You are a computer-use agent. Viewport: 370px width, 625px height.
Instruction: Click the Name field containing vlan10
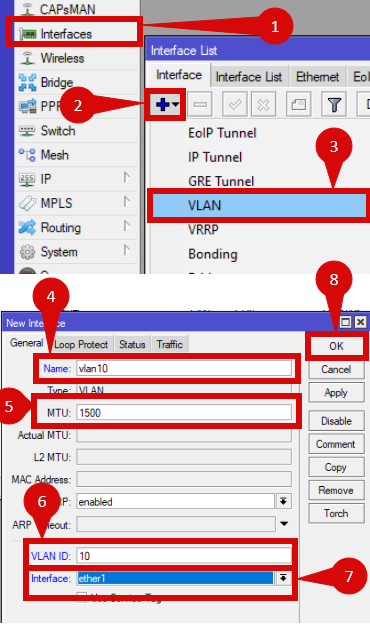(x=184, y=368)
